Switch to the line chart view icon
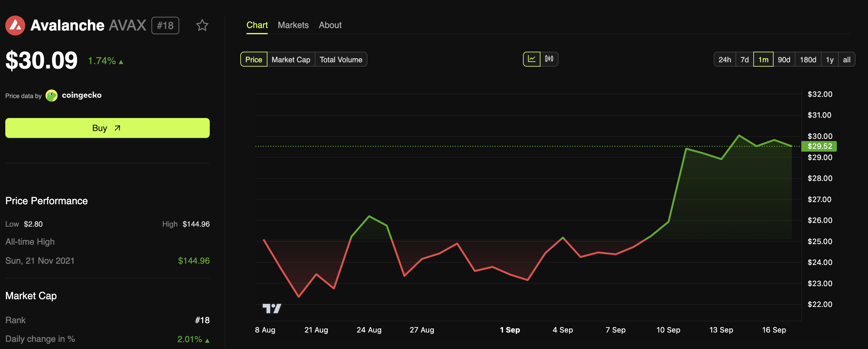Image resolution: width=868 pixels, height=349 pixels. 531,59
